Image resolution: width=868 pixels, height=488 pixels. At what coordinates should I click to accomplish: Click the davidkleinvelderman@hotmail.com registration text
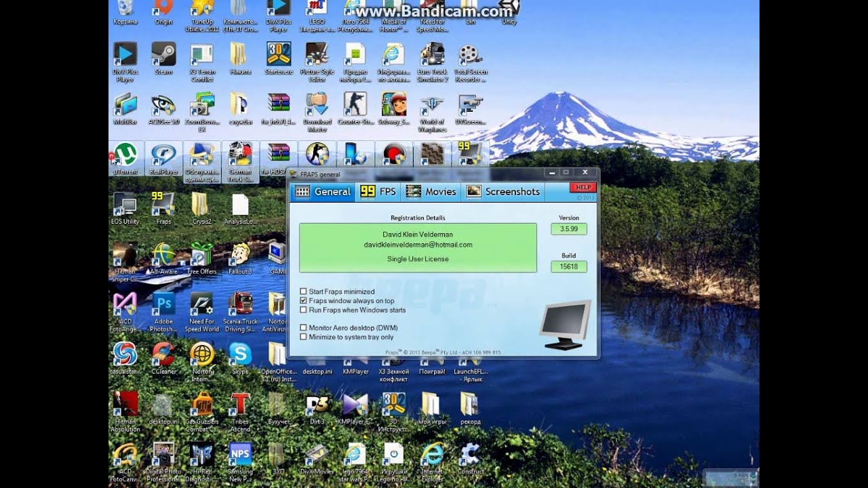pos(418,245)
